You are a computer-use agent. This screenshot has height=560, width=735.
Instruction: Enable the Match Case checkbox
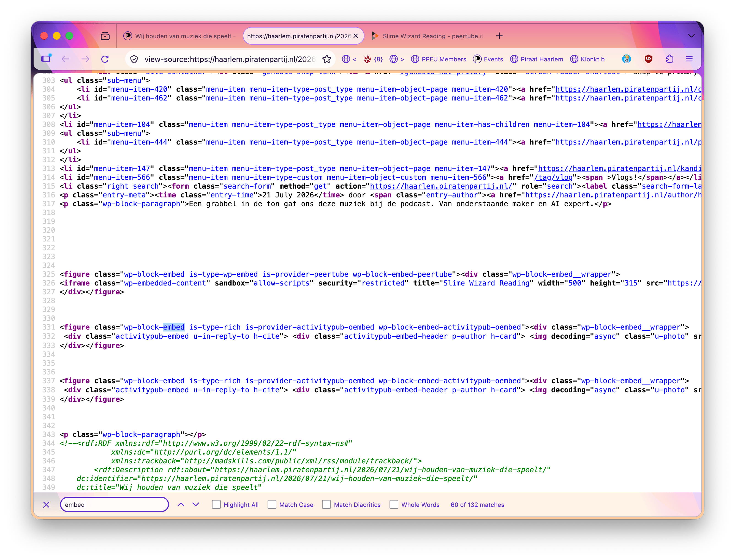(272, 504)
